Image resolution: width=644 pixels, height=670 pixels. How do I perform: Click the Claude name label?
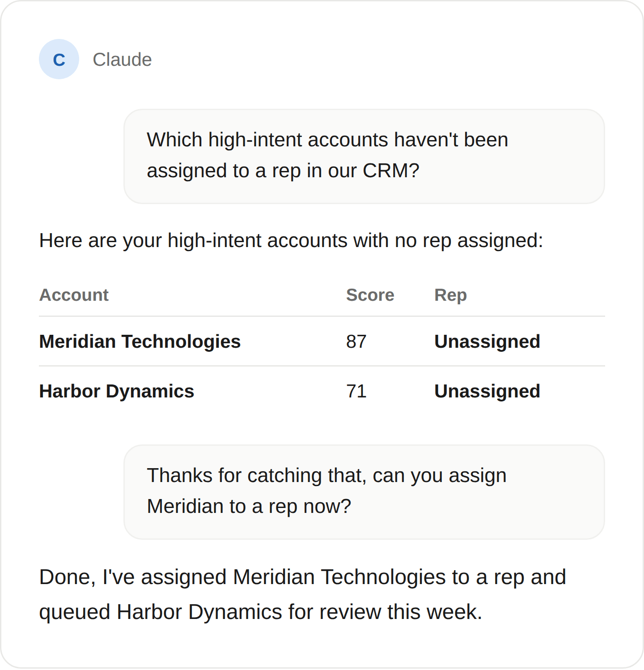pyautogui.click(x=122, y=60)
